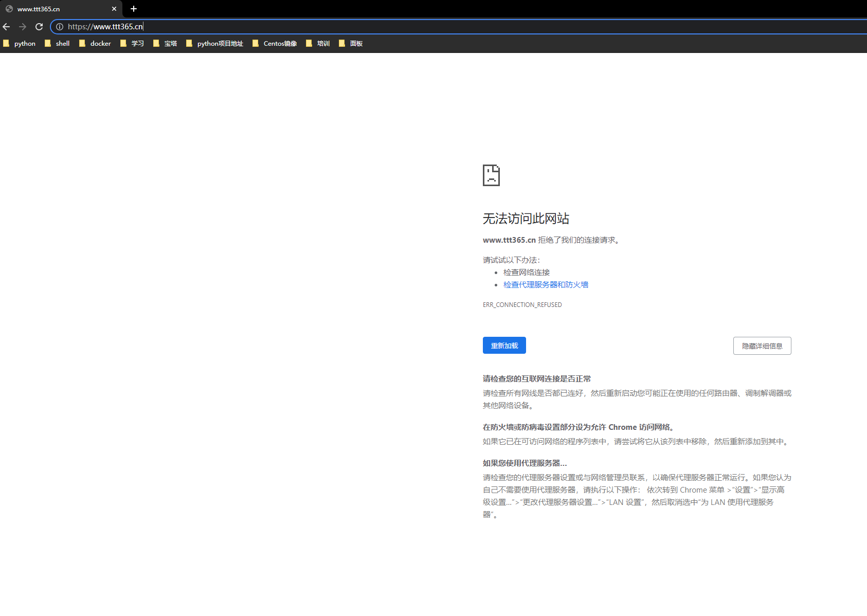Select the ERR_CONNECTION_REFUSED error code text
The height and width of the screenshot is (616, 867).
tap(522, 305)
